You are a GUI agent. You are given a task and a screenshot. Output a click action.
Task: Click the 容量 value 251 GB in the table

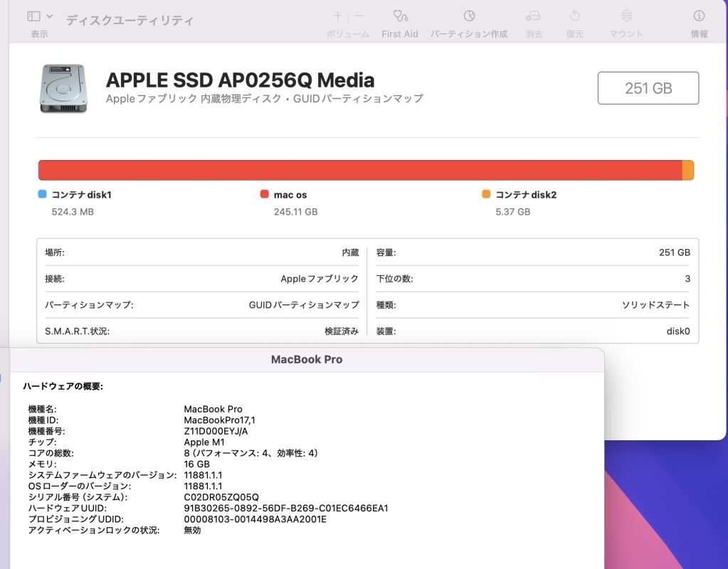(x=675, y=252)
